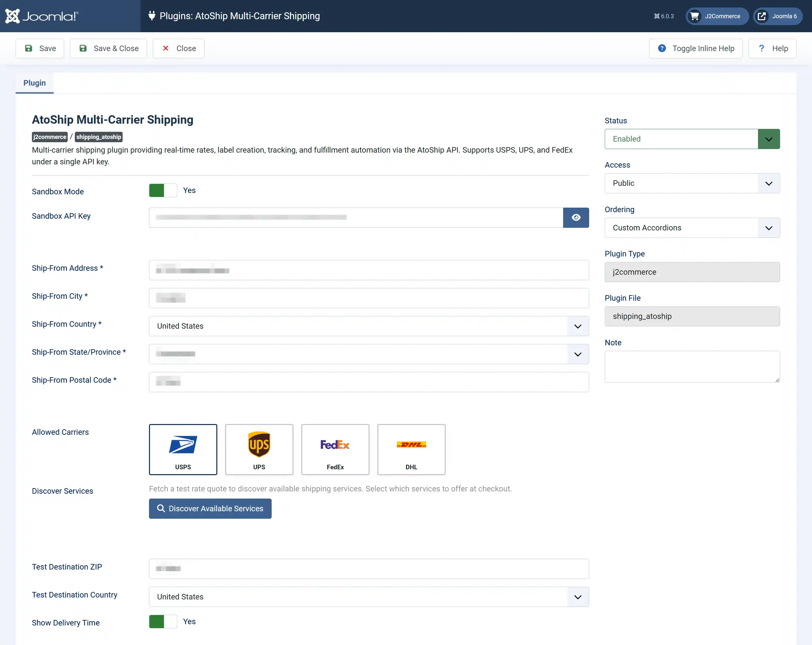Focus the Ship-From Address field

click(369, 270)
